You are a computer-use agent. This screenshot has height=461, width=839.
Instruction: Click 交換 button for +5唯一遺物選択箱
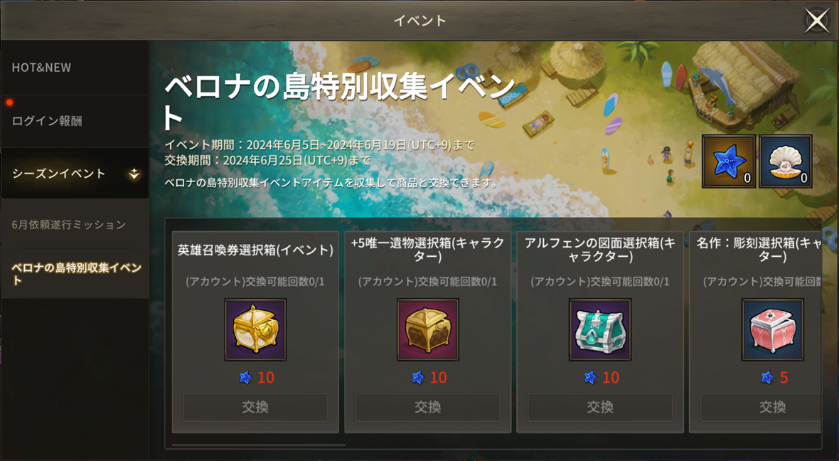tap(428, 408)
